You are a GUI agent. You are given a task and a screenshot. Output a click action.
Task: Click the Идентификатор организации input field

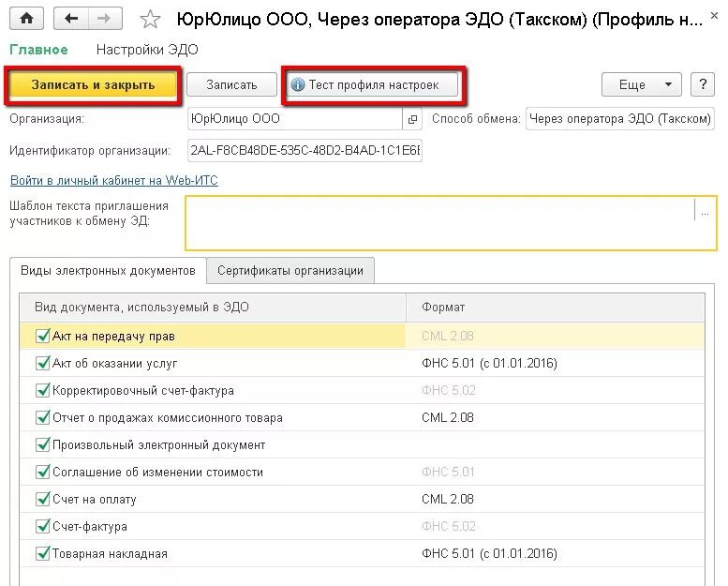(x=305, y=151)
